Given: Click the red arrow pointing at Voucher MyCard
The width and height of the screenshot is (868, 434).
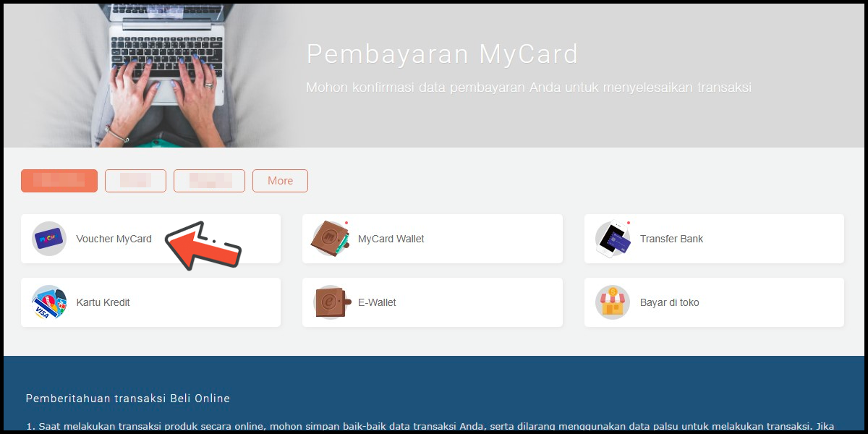Looking at the screenshot, I should pos(203,246).
